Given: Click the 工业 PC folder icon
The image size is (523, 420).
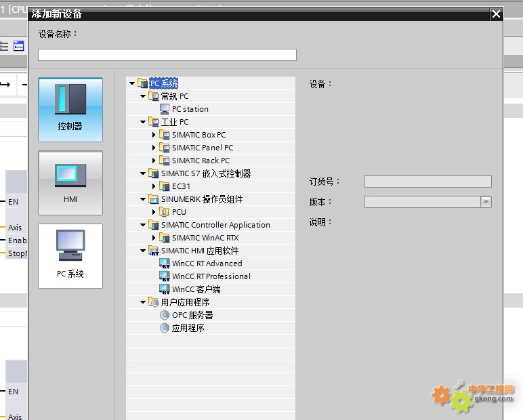Looking at the screenshot, I should 153,122.
